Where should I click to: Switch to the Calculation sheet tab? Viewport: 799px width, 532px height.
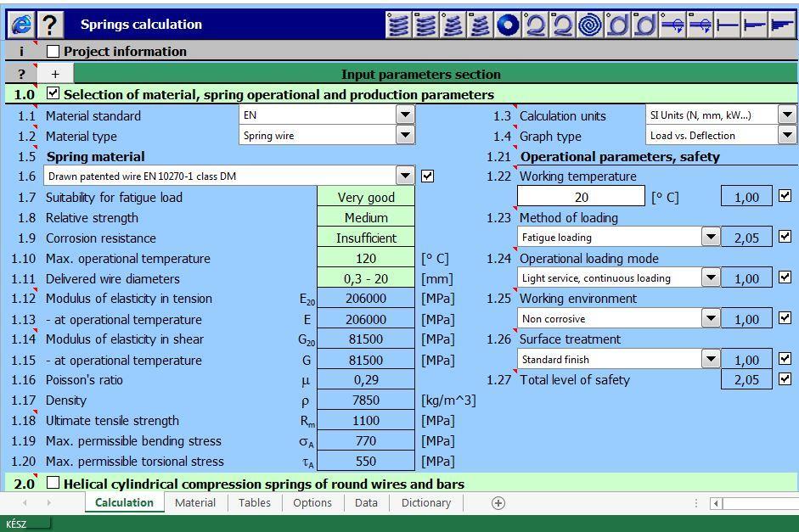pos(124,502)
